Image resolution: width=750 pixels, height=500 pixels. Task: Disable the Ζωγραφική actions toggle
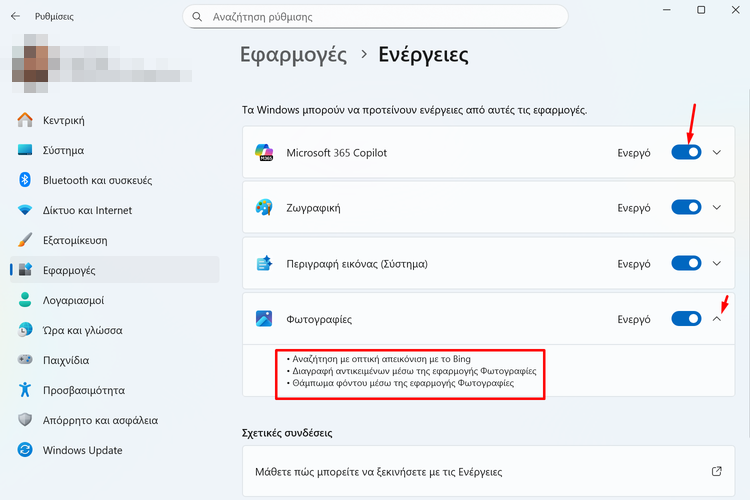(686, 208)
